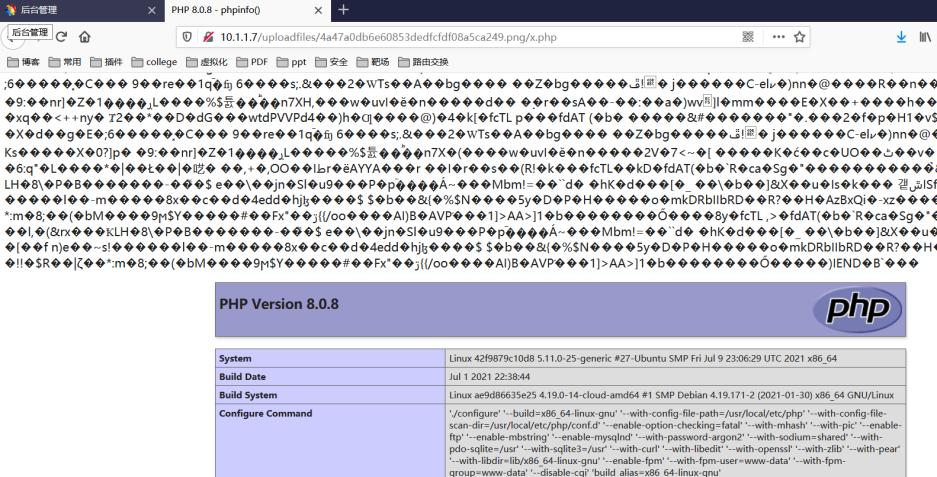Open a new browser tab
This screenshot has height=477, width=937.
[343, 10]
